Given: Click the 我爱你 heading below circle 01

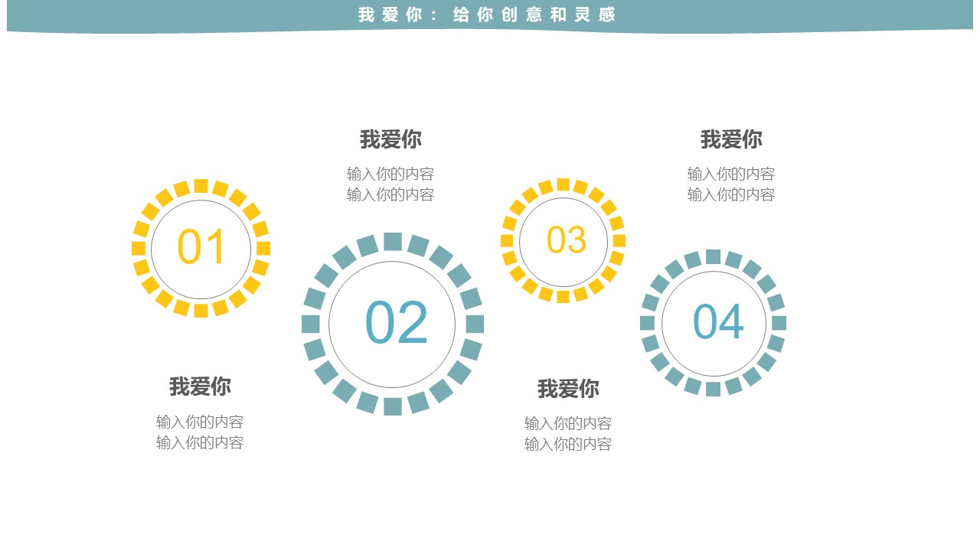Looking at the screenshot, I should [x=200, y=386].
